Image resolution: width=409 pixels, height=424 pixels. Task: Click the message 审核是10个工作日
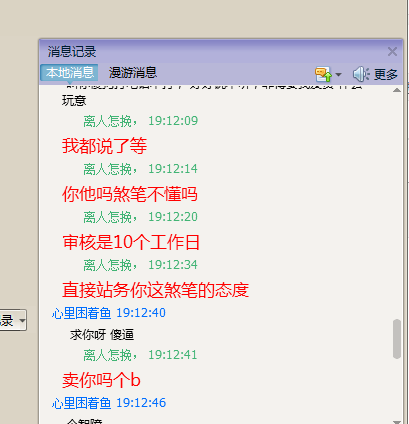click(131, 242)
